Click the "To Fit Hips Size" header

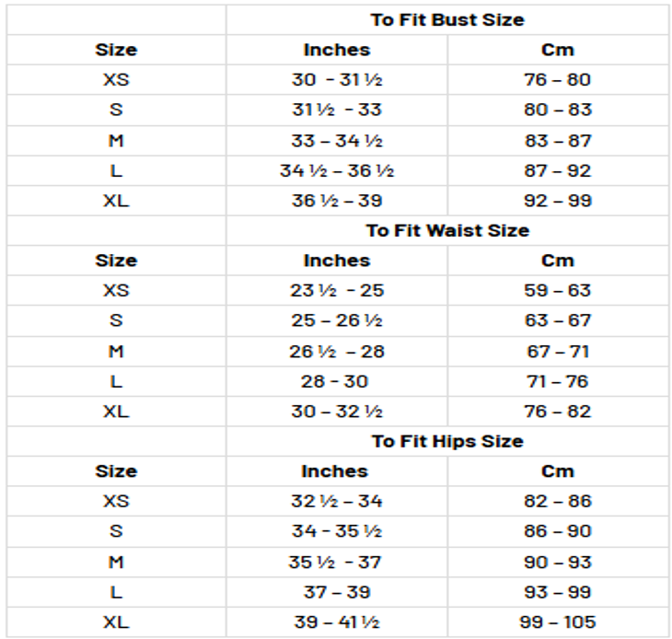tap(447, 441)
